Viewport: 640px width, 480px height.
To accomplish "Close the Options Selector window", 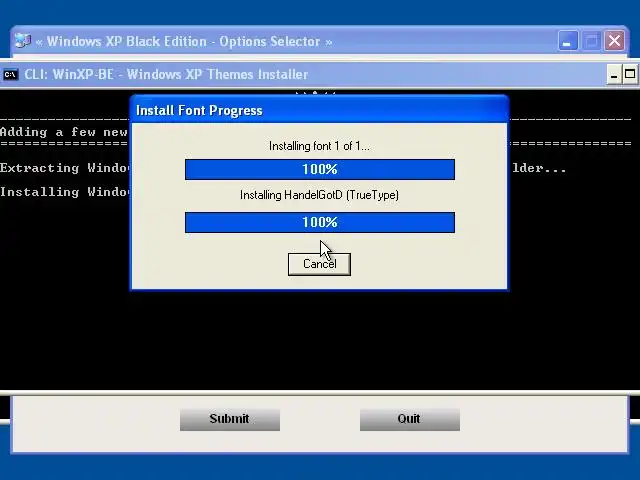I will click(x=614, y=41).
